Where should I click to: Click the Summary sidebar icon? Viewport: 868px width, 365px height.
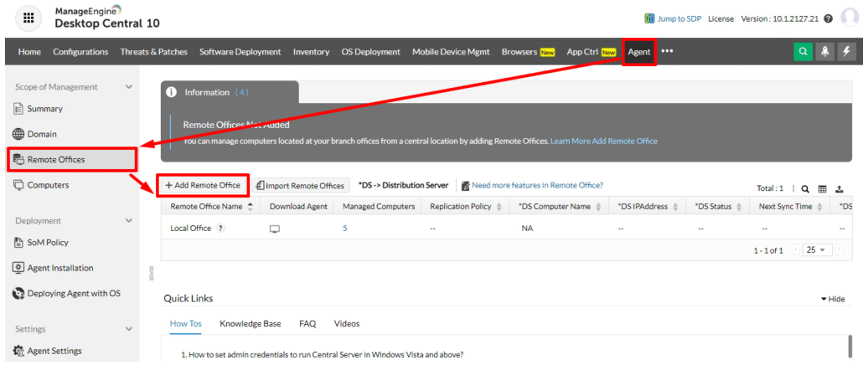[18, 108]
